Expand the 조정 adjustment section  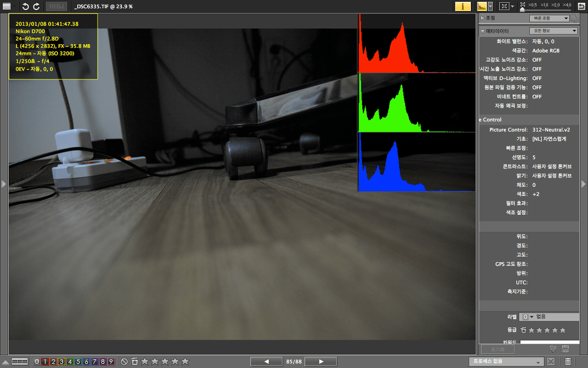click(x=483, y=18)
